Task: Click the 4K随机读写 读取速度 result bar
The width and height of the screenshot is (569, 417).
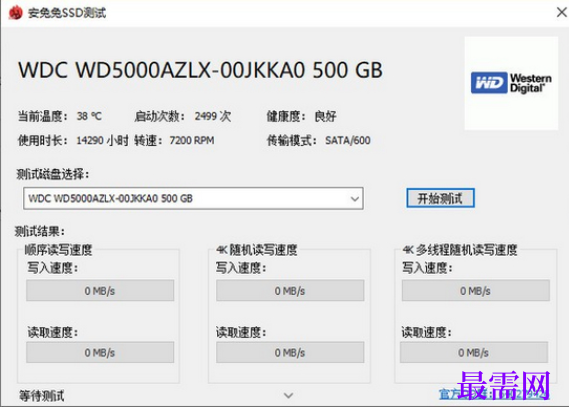Action: pyautogui.click(x=290, y=352)
